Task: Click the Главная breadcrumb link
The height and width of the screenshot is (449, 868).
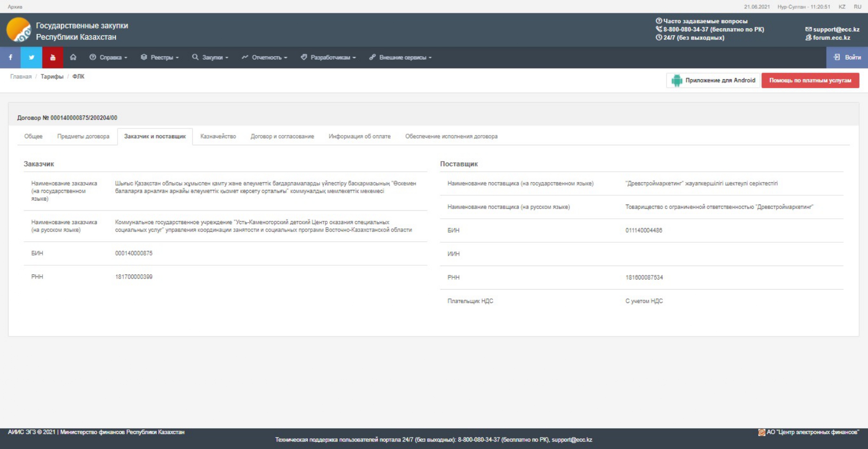Action: [x=21, y=76]
